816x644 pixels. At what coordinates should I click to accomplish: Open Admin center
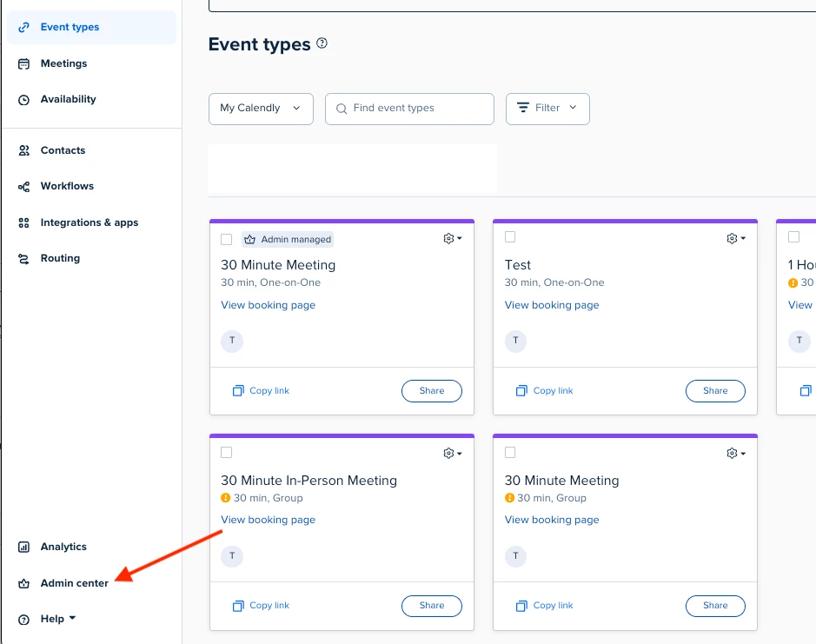point(75,584)
